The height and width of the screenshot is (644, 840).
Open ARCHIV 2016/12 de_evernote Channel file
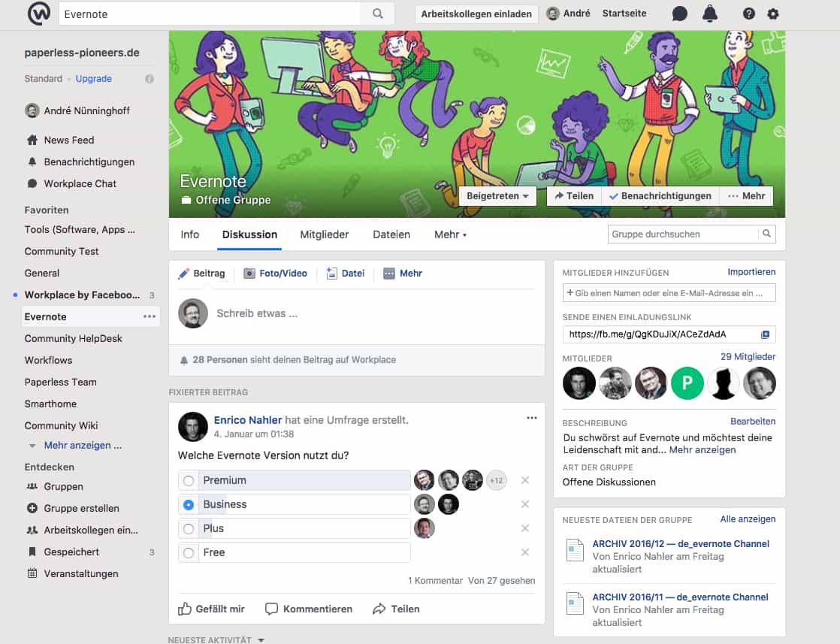681,544
